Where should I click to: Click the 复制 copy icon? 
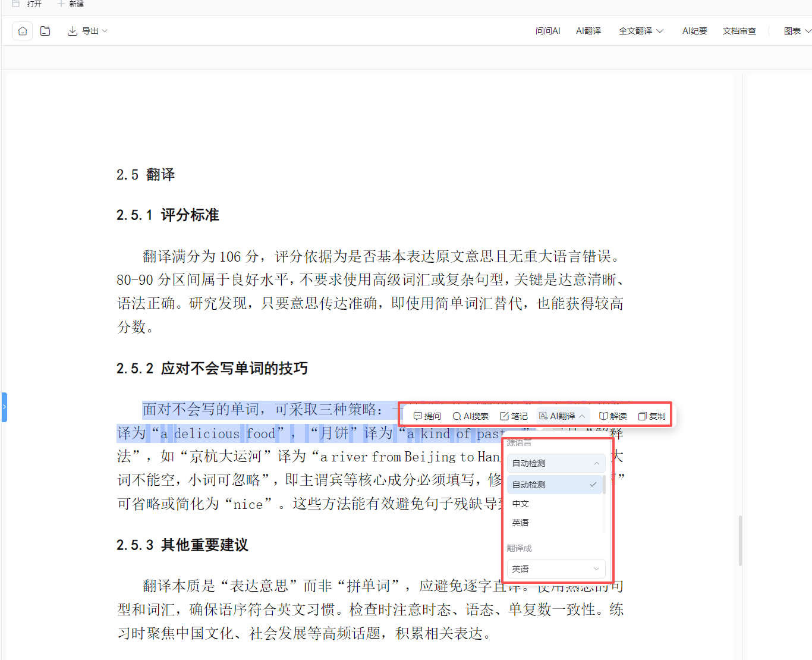(642, 416)
